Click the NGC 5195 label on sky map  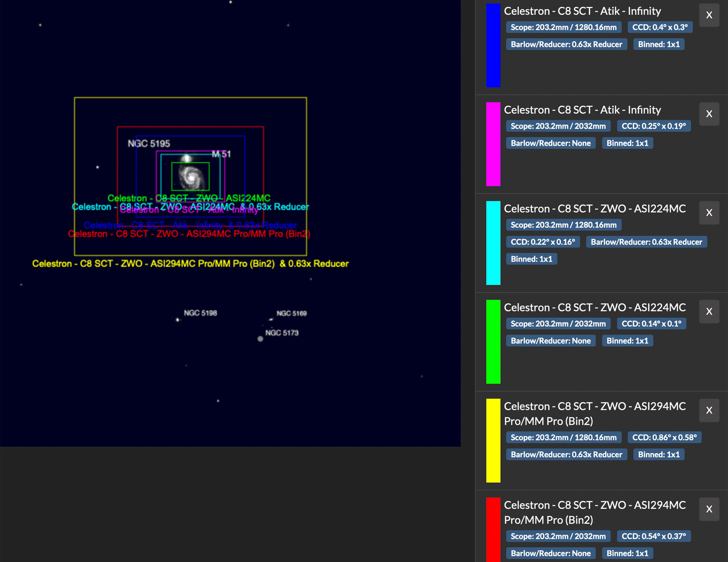tap(149, 144)
